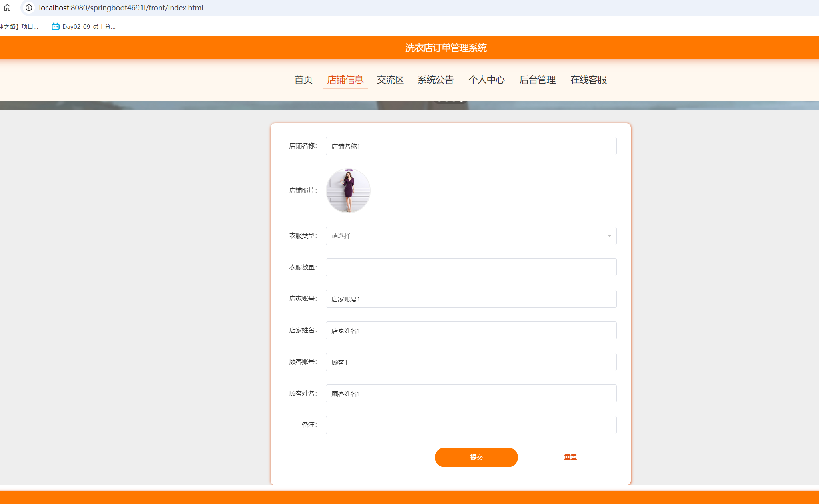Screen dimensions: 819x504
Task: Select the 交流区 navigation item
Action: (x=391, y=80)
